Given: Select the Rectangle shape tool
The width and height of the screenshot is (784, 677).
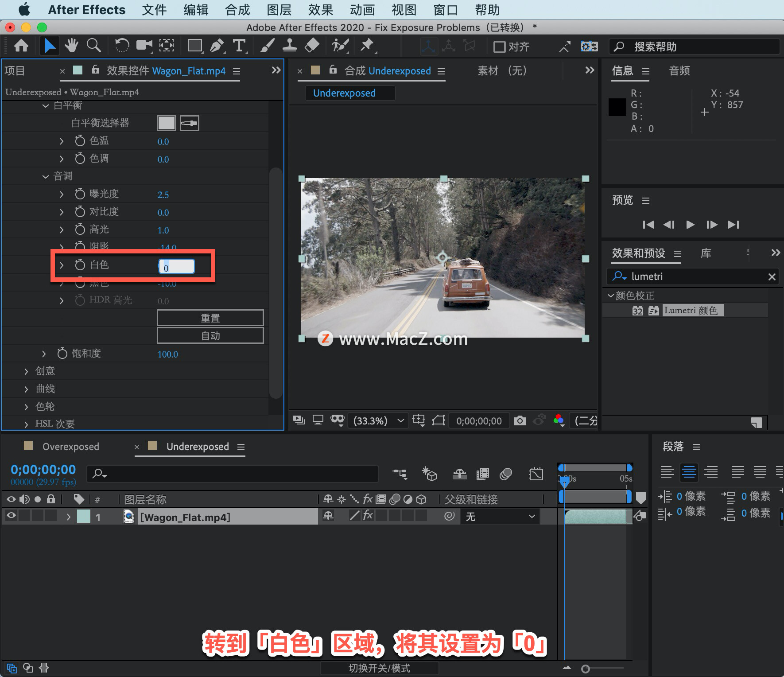Looking at the screenshot, I should (x=195, y=46).
